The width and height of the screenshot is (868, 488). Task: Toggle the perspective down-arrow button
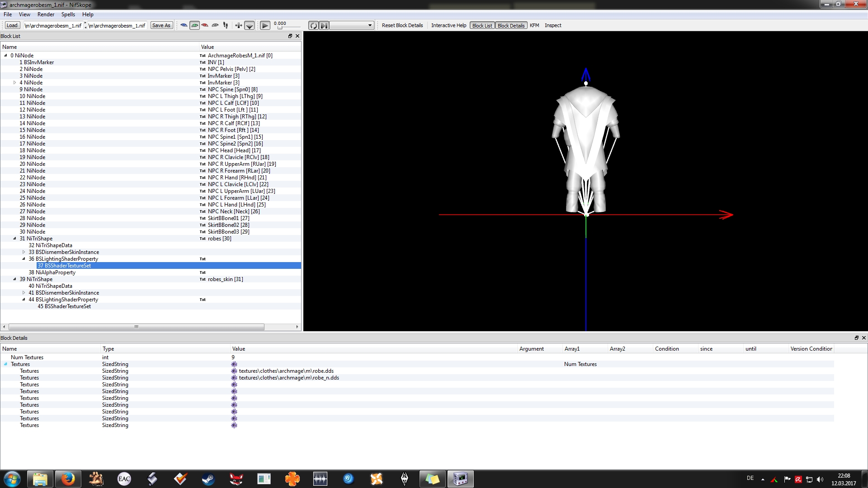point(250,25)
